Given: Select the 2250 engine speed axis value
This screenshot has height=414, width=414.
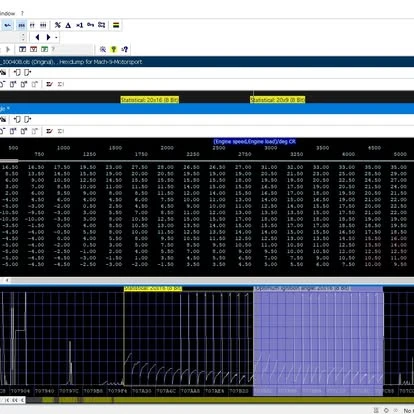Looking at the screenshot, I should coord(193,154).
